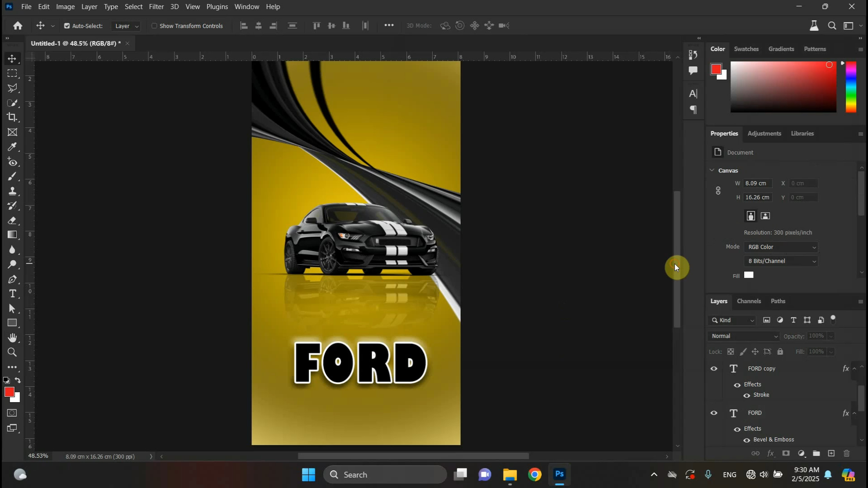Select the Eyedropper tool
Viewport: 868px width, 488px height.
(x=12, y=147)
